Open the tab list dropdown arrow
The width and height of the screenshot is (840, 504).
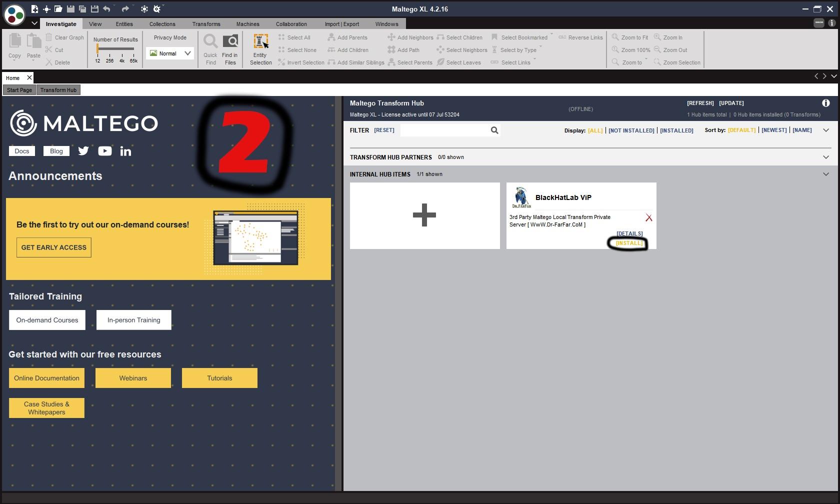coord(833,76)
